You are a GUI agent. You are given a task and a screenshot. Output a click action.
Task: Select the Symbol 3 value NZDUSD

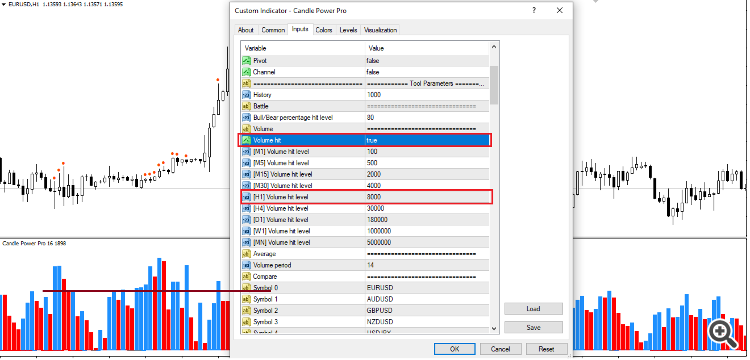[x=380, y=322]
